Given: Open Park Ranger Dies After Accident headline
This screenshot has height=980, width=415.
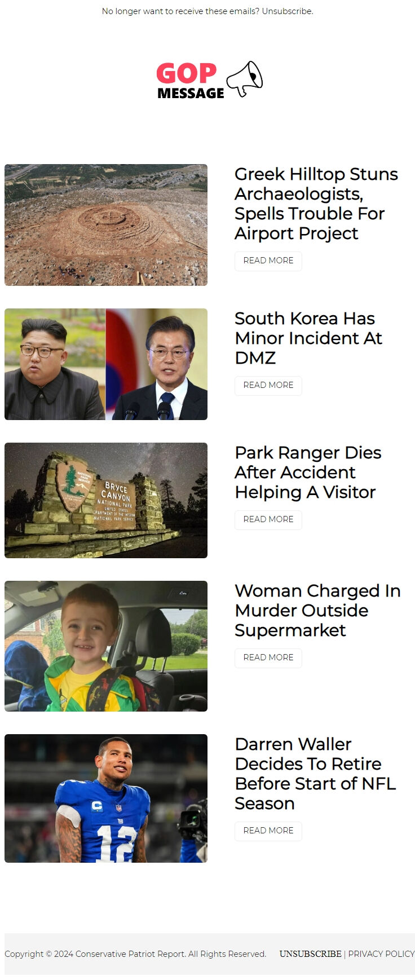Looking at the screenshot, I should coord(308,473).
